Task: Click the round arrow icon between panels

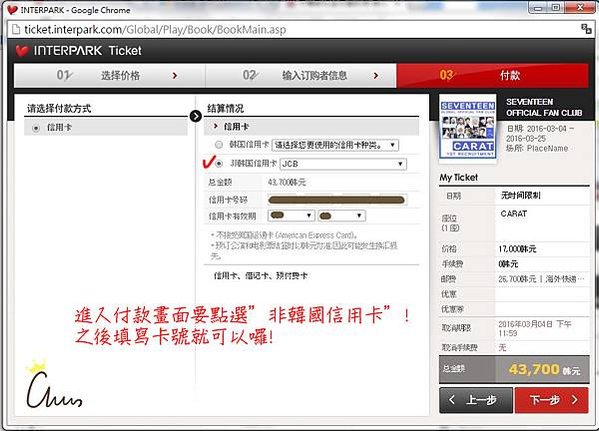Action: [196, 116]
